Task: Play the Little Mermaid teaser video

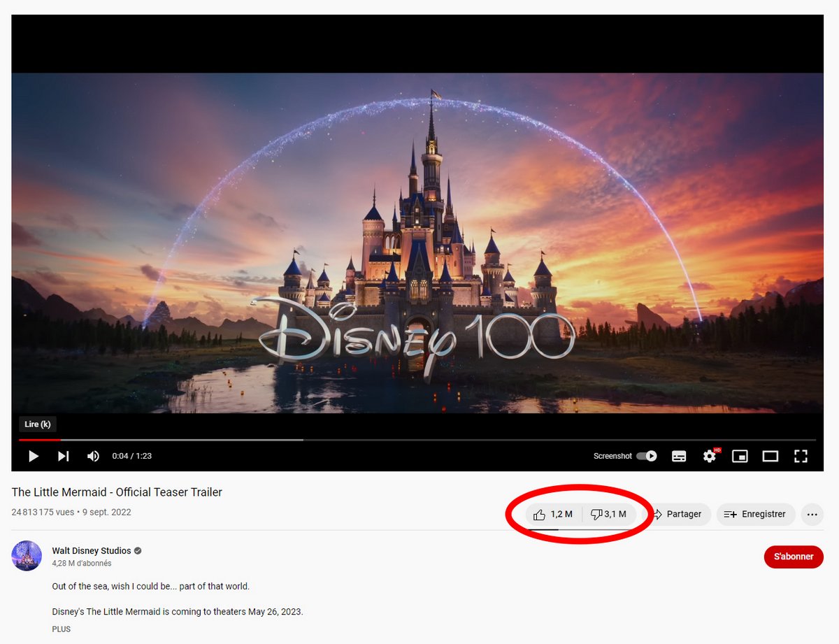Action: [33, 456]
